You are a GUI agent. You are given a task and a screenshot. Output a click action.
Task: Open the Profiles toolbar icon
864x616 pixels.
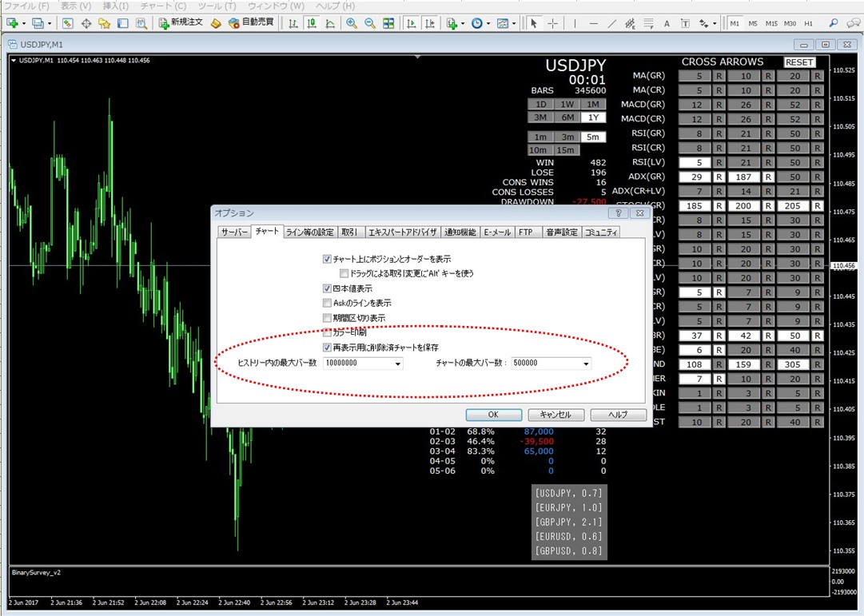38,23
